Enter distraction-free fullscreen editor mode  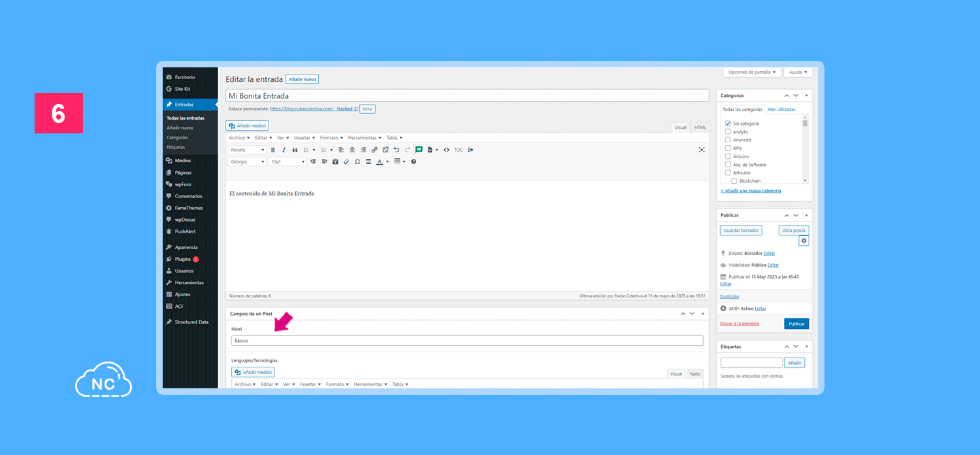point(702,150)
